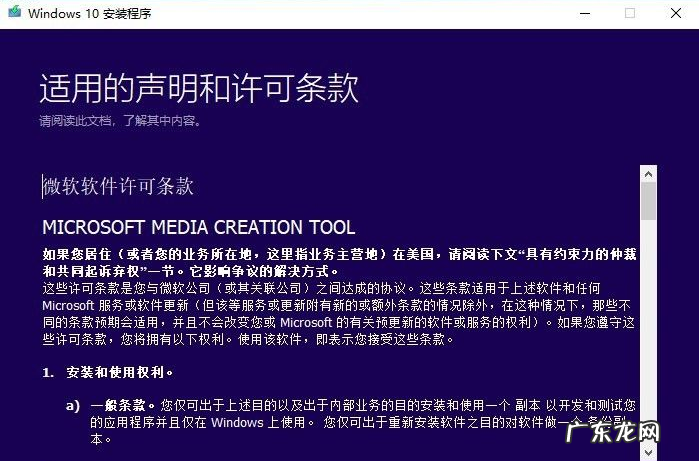Click the license scrollbar up arrow
This screenshot has height=461, width=699.
coord(648,174)
